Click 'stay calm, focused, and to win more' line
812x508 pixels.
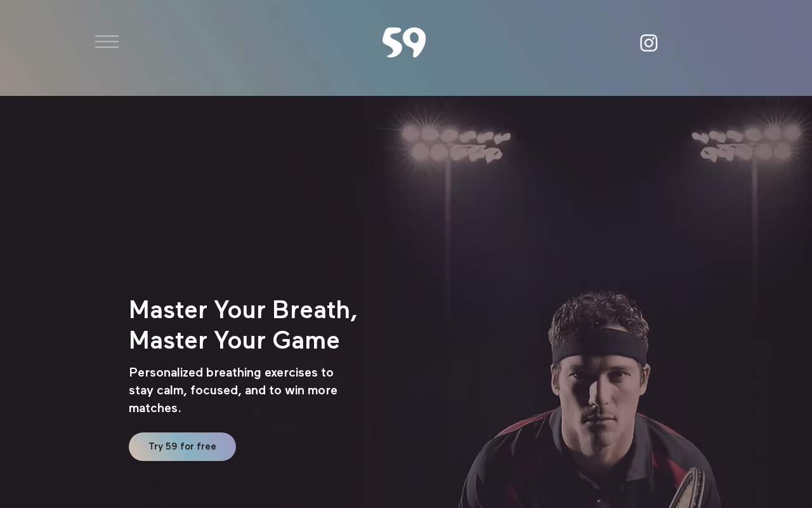(x=233, y=390)
